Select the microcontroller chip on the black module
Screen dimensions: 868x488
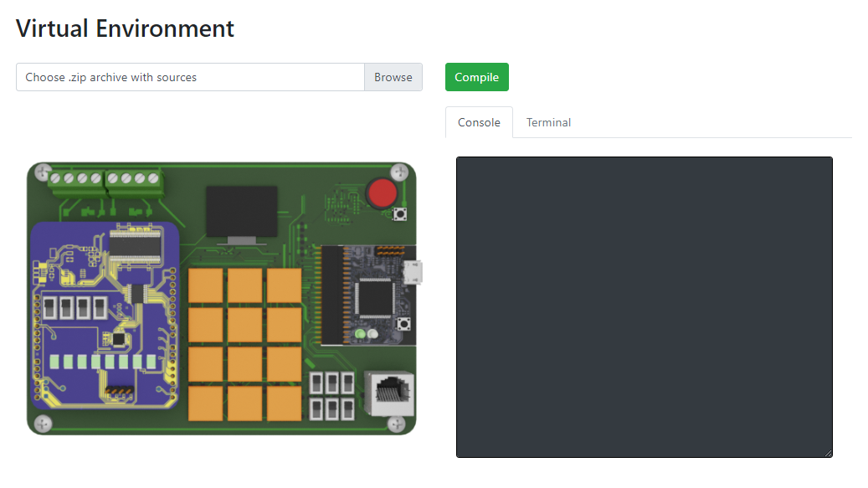(x=374, y=297)
